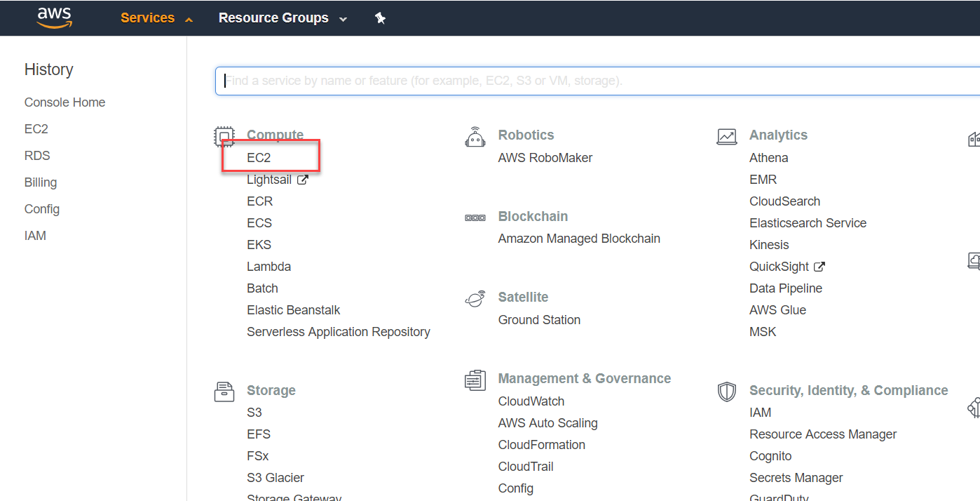
Task: Click the Robotics robot icon
Action: click(475, 135)
